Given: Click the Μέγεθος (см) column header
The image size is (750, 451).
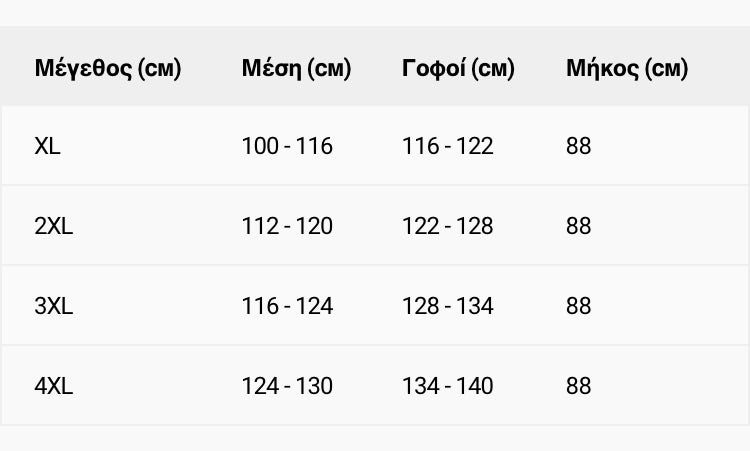Looking at the screenshot, I should point(108,68).
